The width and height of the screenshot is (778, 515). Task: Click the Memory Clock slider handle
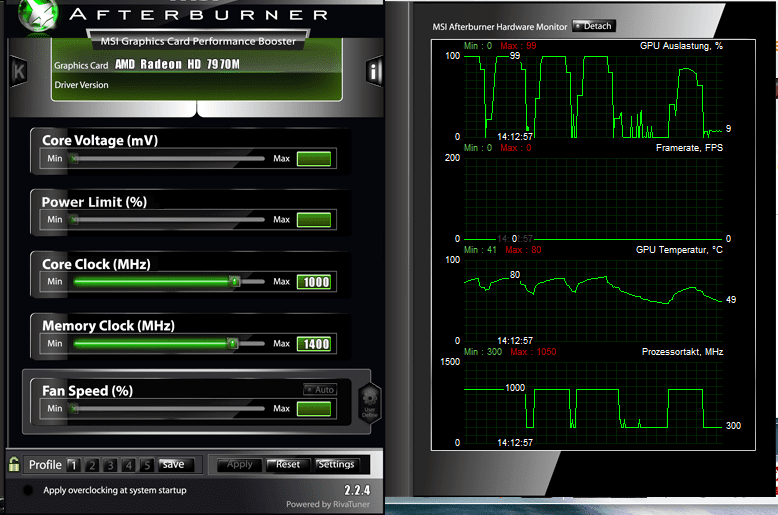[x=232, y=343]
